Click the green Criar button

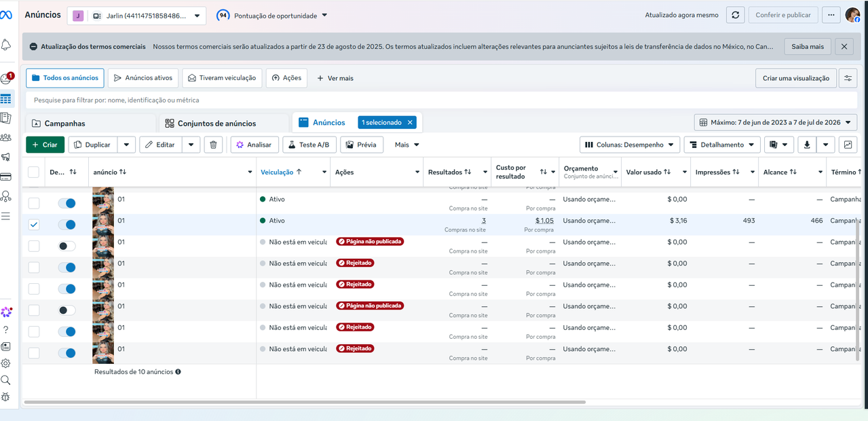pyautogui.click(x=45, y=145)
